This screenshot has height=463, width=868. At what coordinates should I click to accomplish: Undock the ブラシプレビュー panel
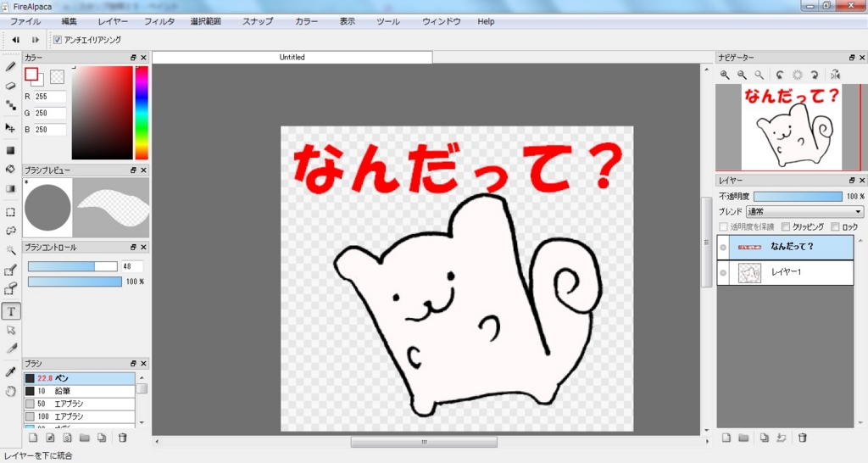pyautogui.click(x=133, y=170)
